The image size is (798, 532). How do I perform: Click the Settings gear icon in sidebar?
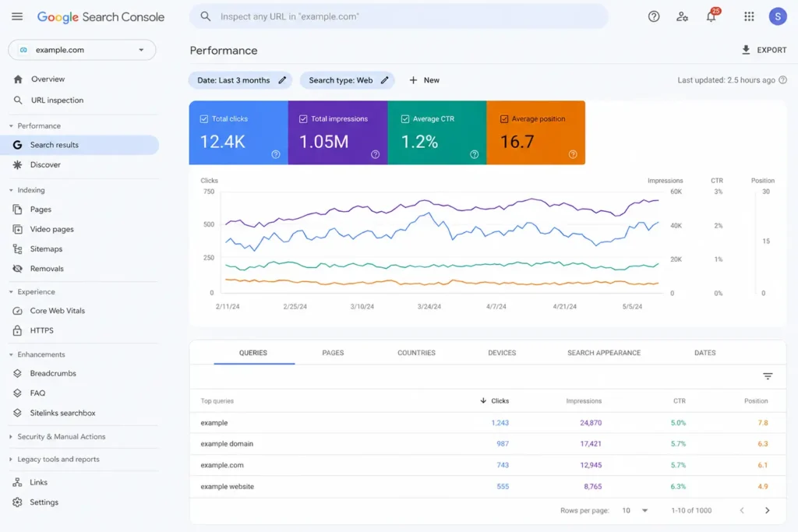tap(17, 502)
